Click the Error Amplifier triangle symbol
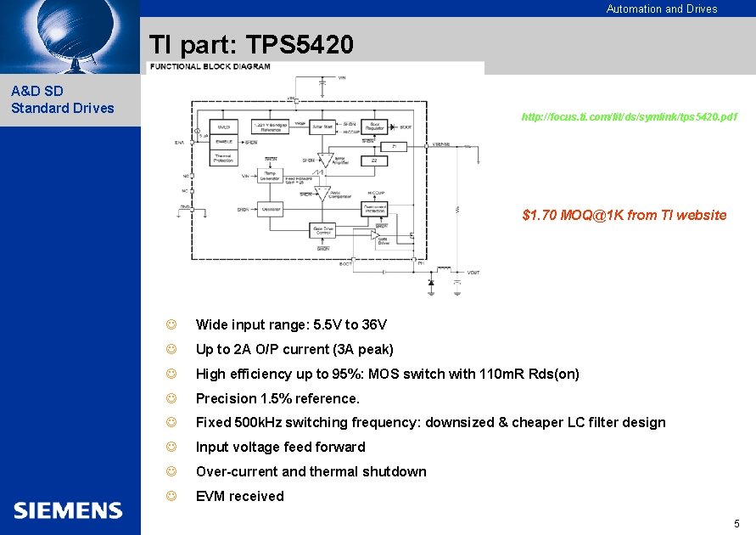 [x=325, y=160]
